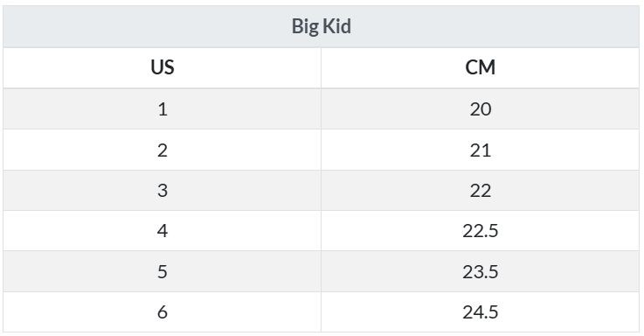Click the US size 6 cell
The height and width of the screenshot is (336, 644).
162,312
